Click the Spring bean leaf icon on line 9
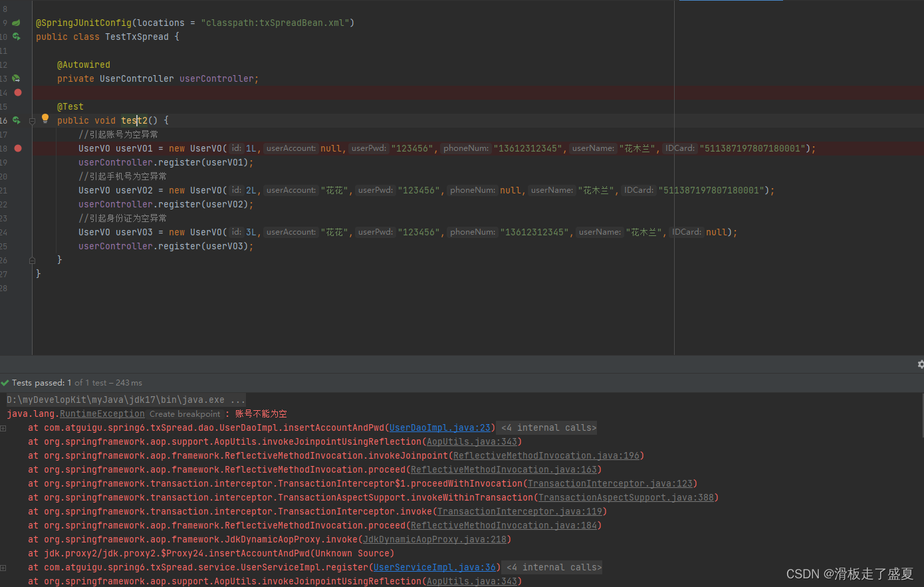This screenshot has height=587, width=924. click(x=16, y=23)
